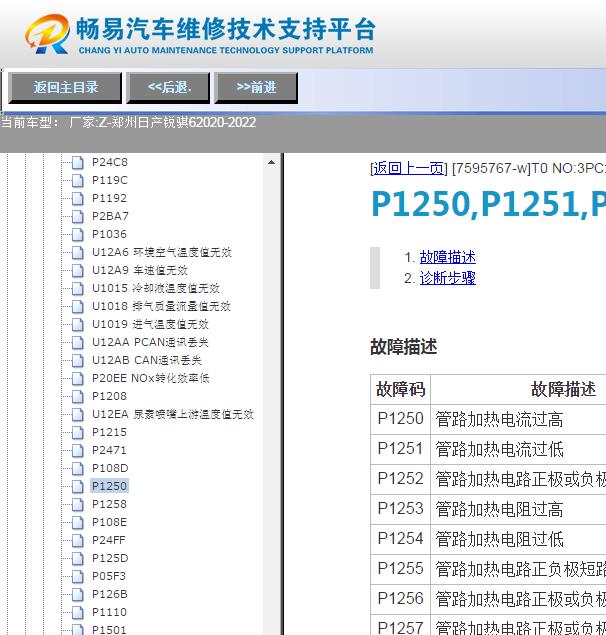Click the document icon beside P1036
The width and height of the screenshot is (606, 635).
click(77, 234)
